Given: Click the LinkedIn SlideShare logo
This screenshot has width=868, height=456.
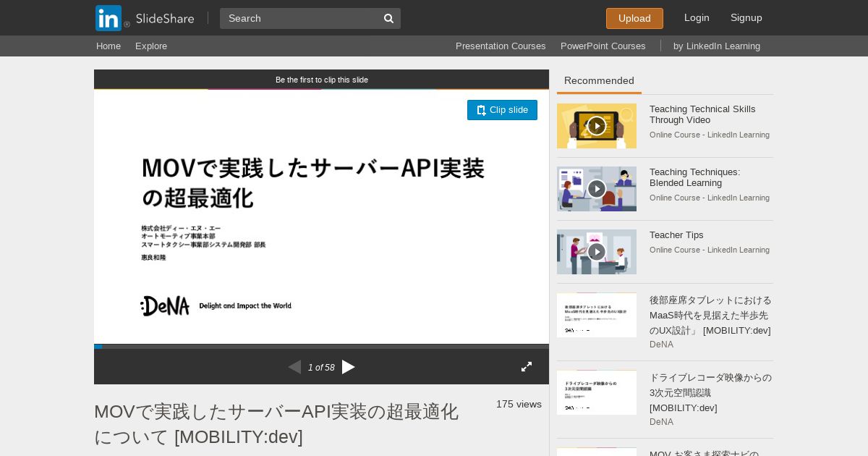Looking at the screenshot, I should coord(145,18).
